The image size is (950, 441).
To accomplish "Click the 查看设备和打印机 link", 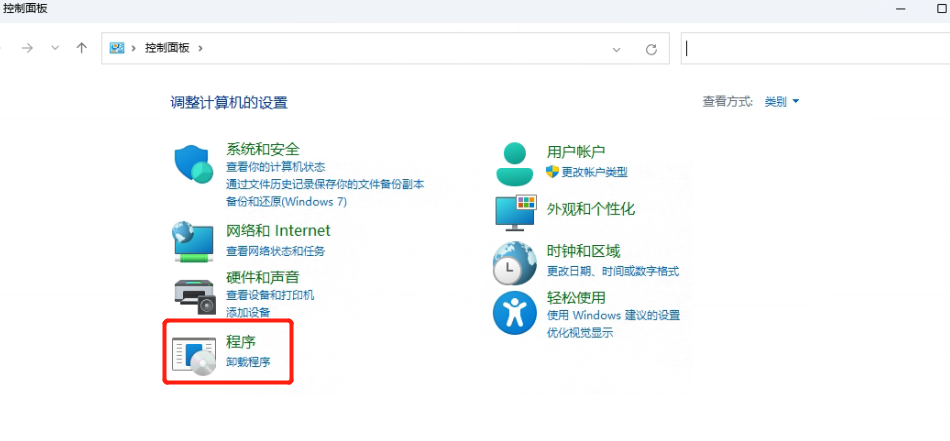I will [x=270, y=296].
